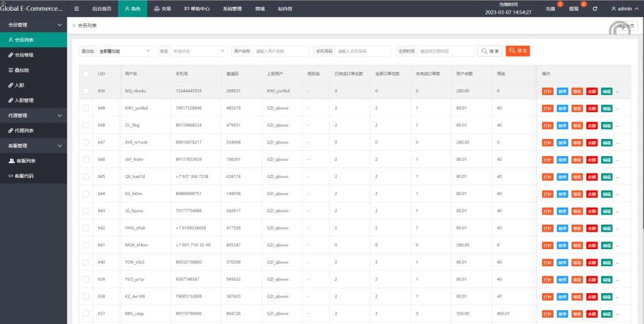The image size is (644, 324).
Task: Open 会员等级 in the sidebar
Action: coord(24,55)
